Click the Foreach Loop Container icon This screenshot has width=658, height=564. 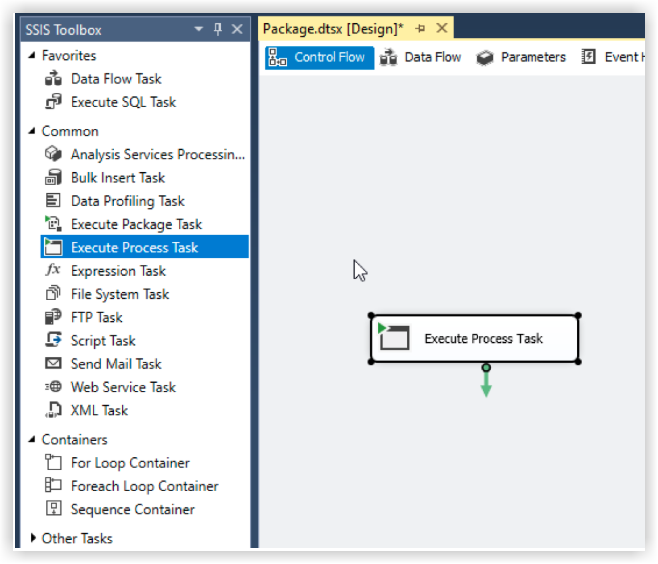53,486
